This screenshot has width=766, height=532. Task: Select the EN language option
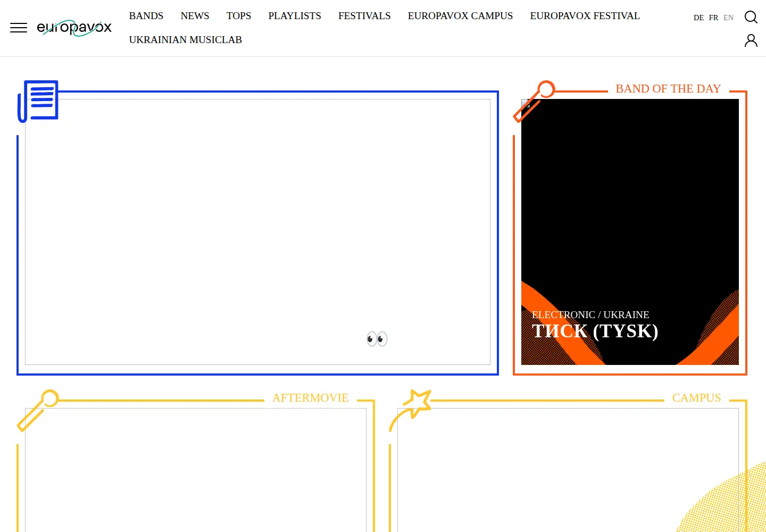click(x=729, y=18)
